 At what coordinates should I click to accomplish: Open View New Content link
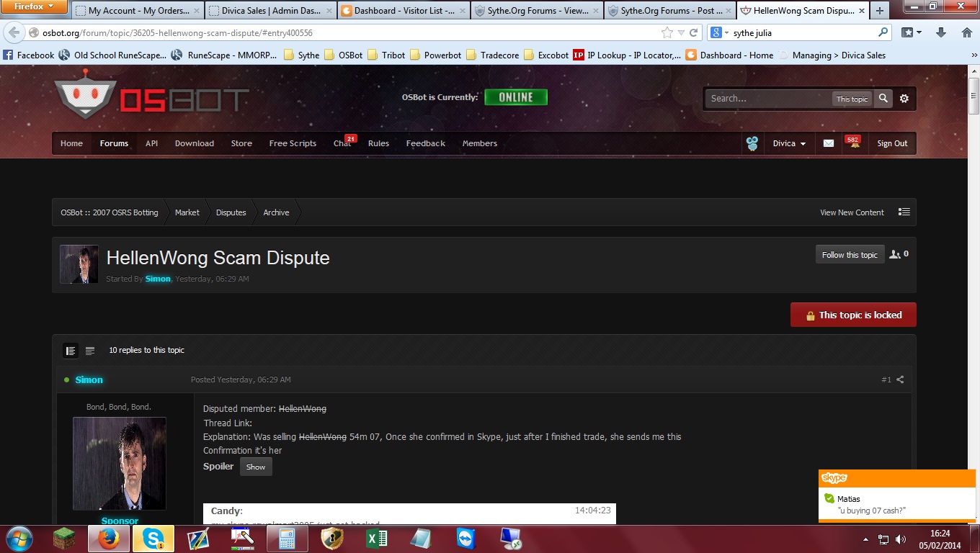[852, 212]
